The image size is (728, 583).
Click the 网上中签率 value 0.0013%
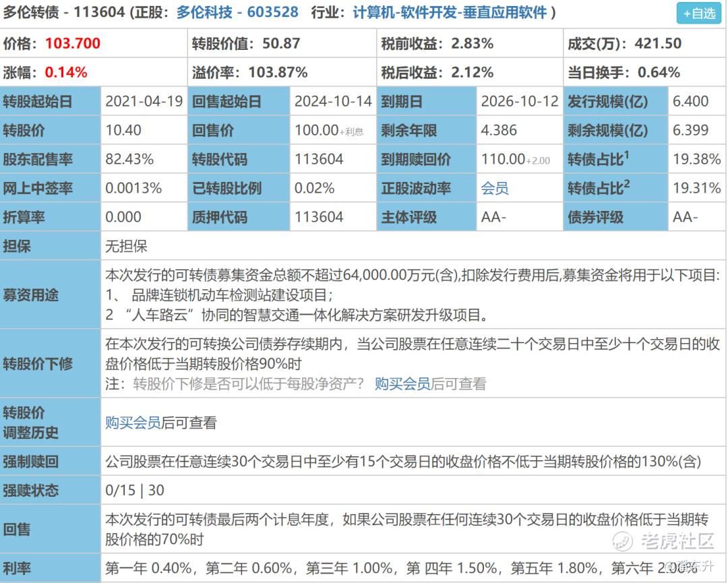[133, 188]
